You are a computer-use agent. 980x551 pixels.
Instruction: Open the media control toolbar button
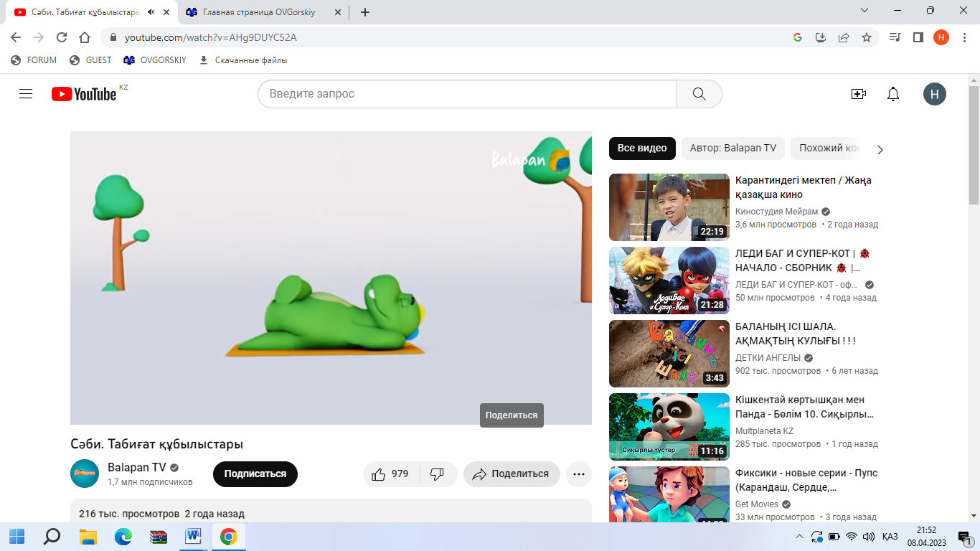[895, 37]
